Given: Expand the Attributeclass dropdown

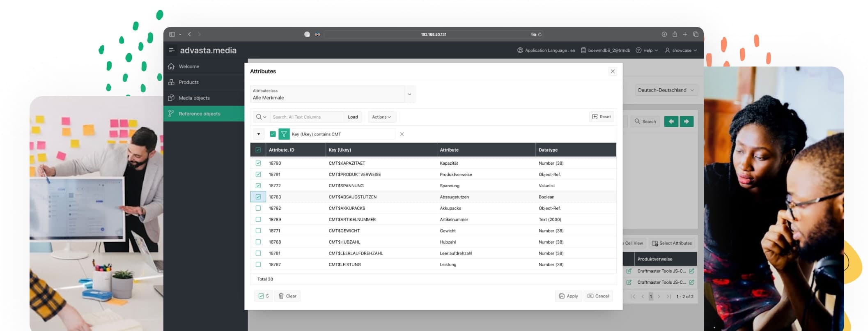Looking at the screenshot, I should (x=409, y=94).
